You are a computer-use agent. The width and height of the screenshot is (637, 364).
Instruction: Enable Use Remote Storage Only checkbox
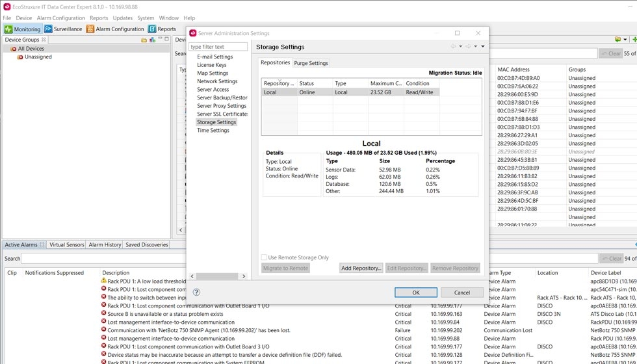click(265, 257)
